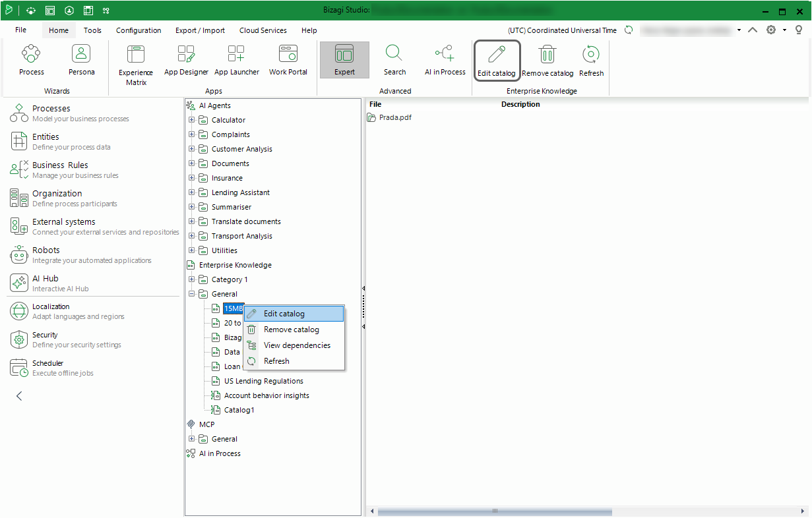This screenshot has width=812, height=518.
Task: Open App Launcher
Action: [x=236, y=61]
